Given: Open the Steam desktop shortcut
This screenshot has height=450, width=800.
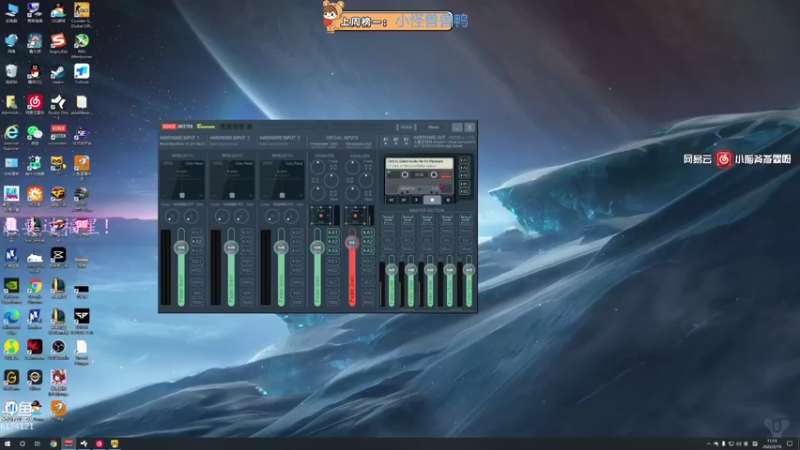Looking at the screenshot, I should click(x=58, y=74).
